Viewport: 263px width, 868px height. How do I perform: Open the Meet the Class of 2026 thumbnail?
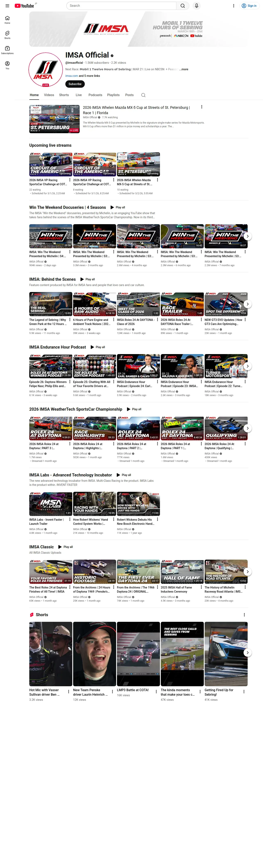coord(138,304)
